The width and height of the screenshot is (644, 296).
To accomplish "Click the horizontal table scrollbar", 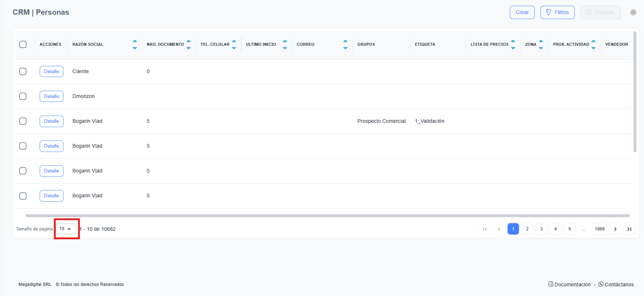I will (327, 216).
